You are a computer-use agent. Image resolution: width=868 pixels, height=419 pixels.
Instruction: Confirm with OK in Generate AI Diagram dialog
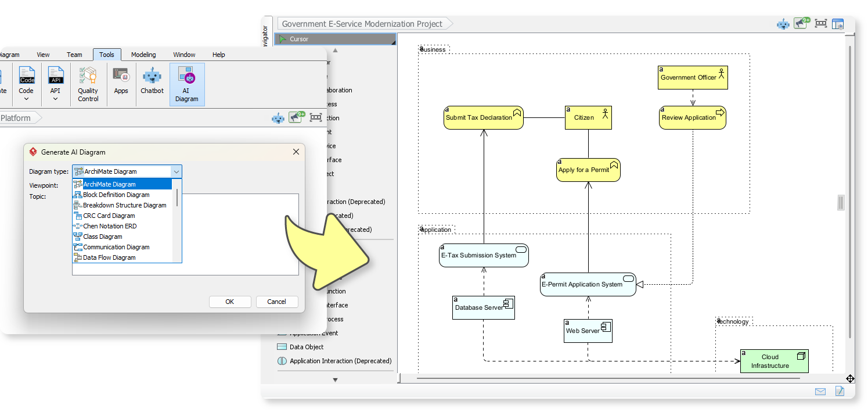tap(230, 302)
